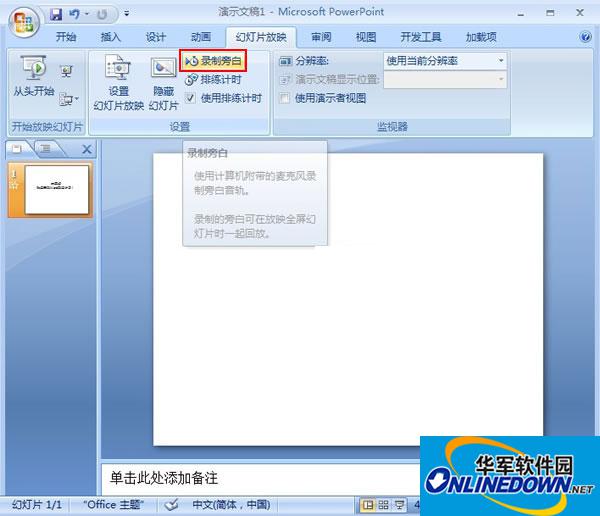Switch to the slides thumbnail pane tab

click(x=17, y=149)
